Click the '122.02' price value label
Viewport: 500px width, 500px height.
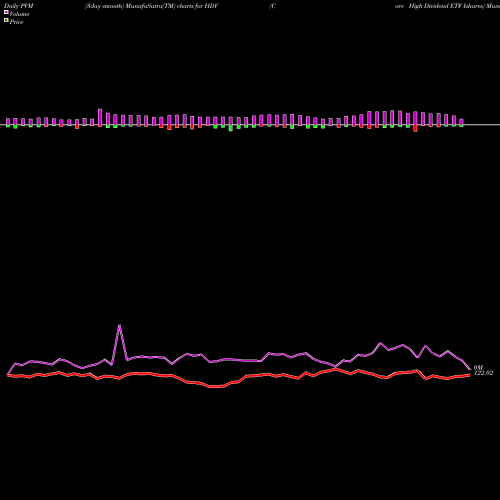pos(484,373)
